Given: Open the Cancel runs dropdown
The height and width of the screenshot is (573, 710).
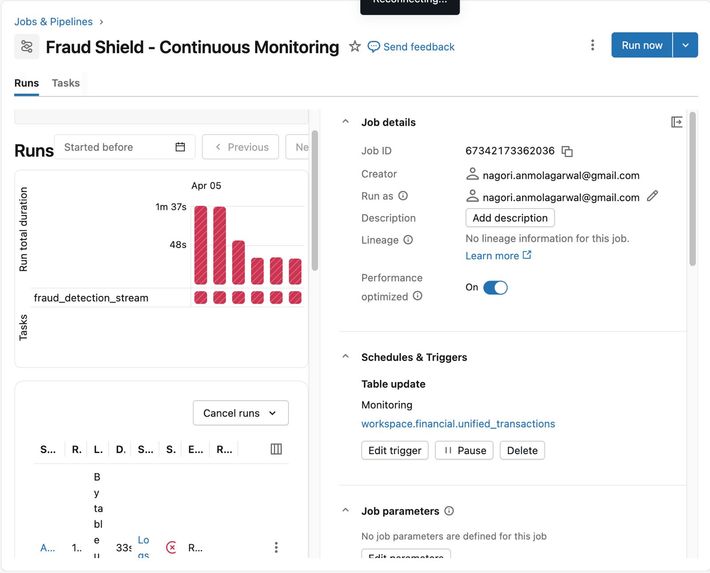Looking at the screenshot, I should point(240,413).
